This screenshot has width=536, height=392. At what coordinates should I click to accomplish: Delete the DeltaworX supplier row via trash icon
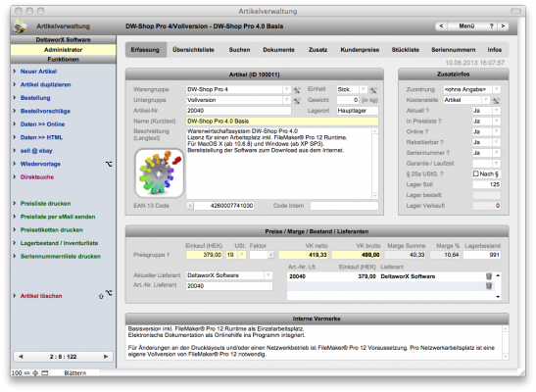(x=489, y=276)
